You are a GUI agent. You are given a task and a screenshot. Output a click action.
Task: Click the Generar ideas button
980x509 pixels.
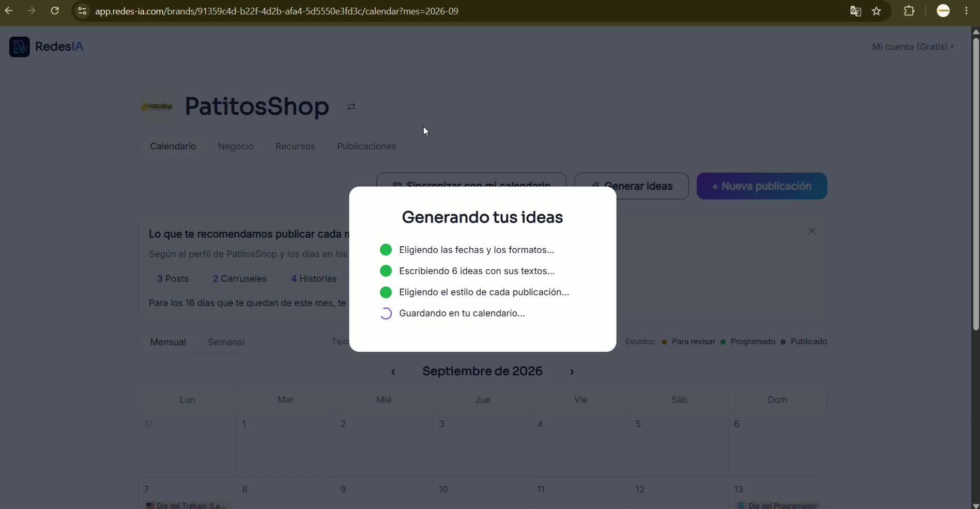pyautogui.click(x=632, y=186)
